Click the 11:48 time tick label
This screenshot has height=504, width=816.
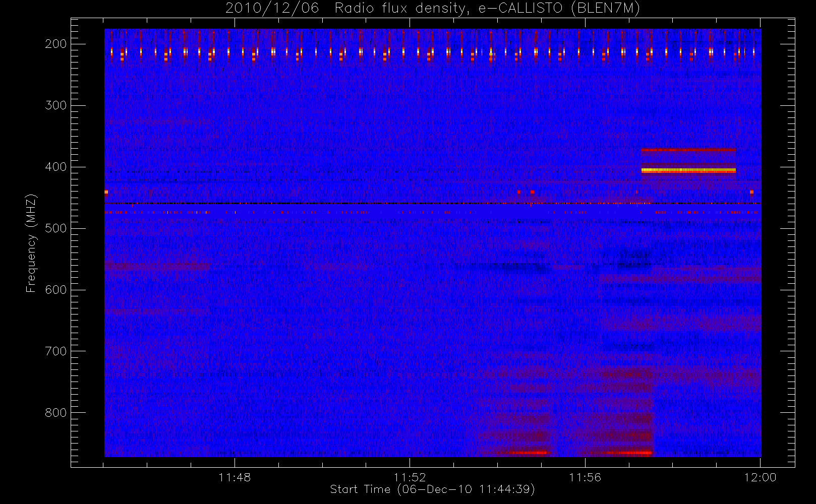point(235,477)
